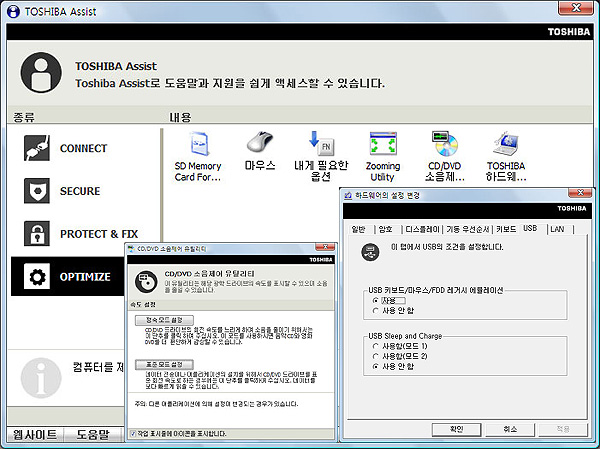Toggle the taskbar icon display checkbox in the CD/DVD utility

(x=133, y=434)
